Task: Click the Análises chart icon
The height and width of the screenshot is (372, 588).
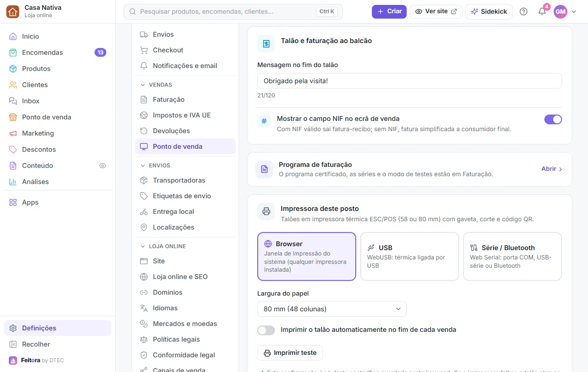Action: pyautogui.click(x=13, y=182)
